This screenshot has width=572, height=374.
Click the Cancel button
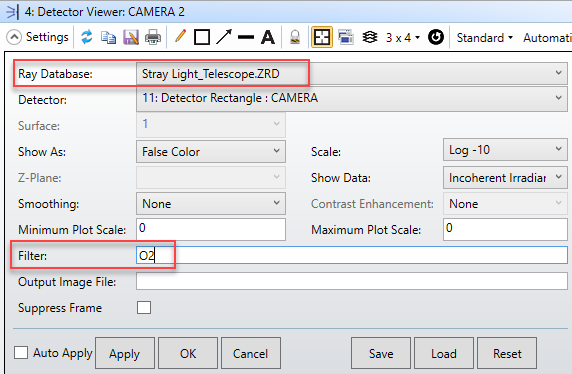(x=251, y=353)
